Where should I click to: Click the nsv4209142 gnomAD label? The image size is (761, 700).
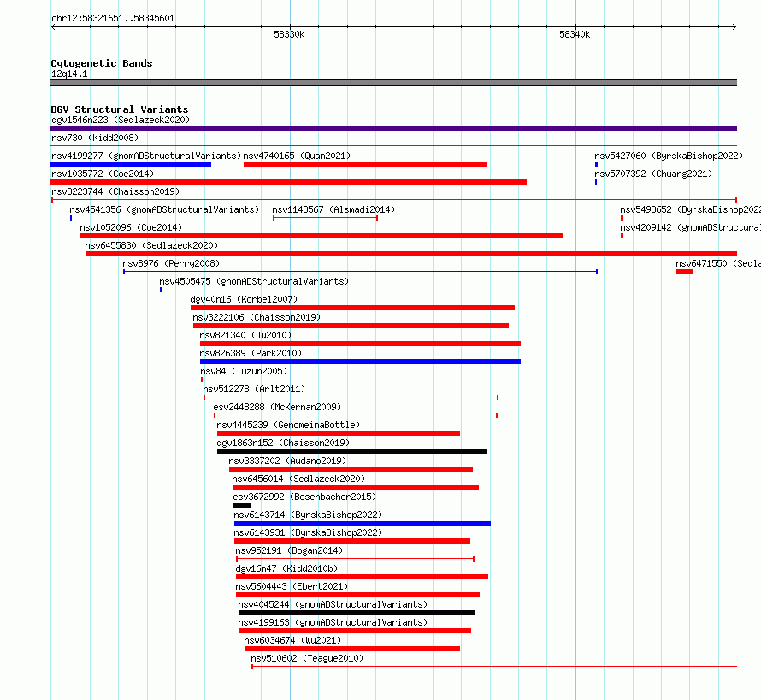[690, 227]
